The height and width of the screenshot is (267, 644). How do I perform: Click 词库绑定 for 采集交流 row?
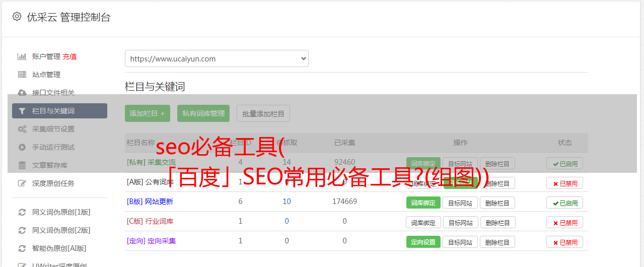(423, 164)
